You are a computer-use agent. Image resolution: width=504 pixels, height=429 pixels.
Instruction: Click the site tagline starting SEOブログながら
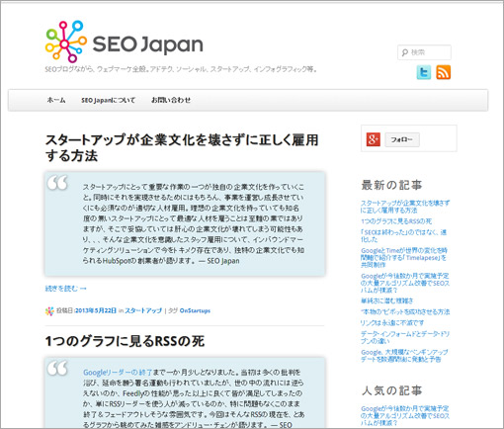(181, 69)
